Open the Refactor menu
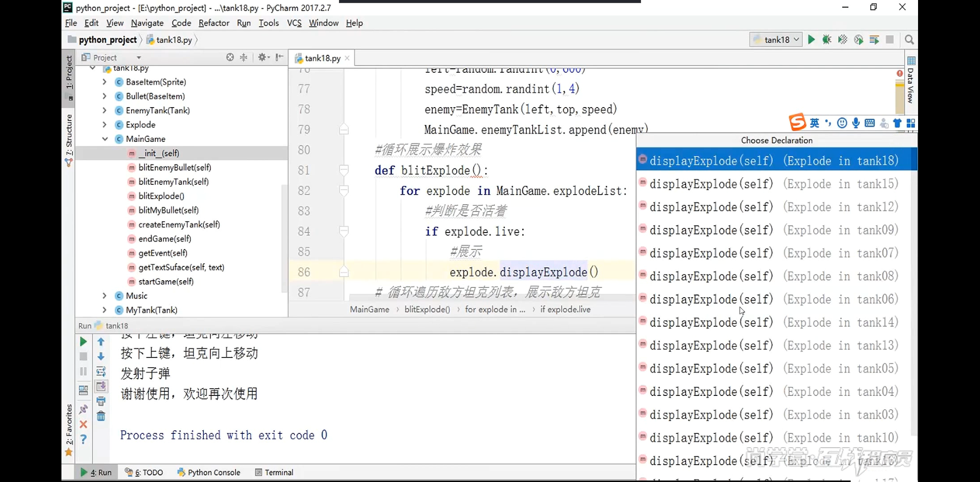The height and width of the screenshot is (482, 980). (x=214, y=23)
